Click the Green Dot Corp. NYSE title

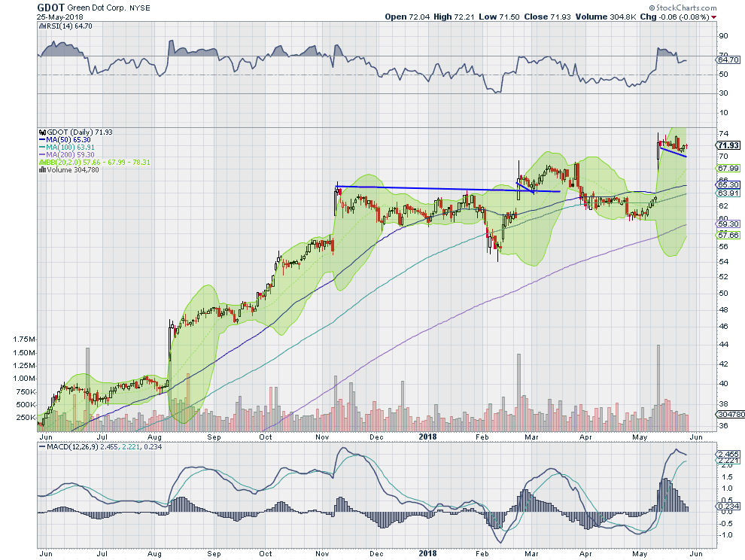(109, 8)
